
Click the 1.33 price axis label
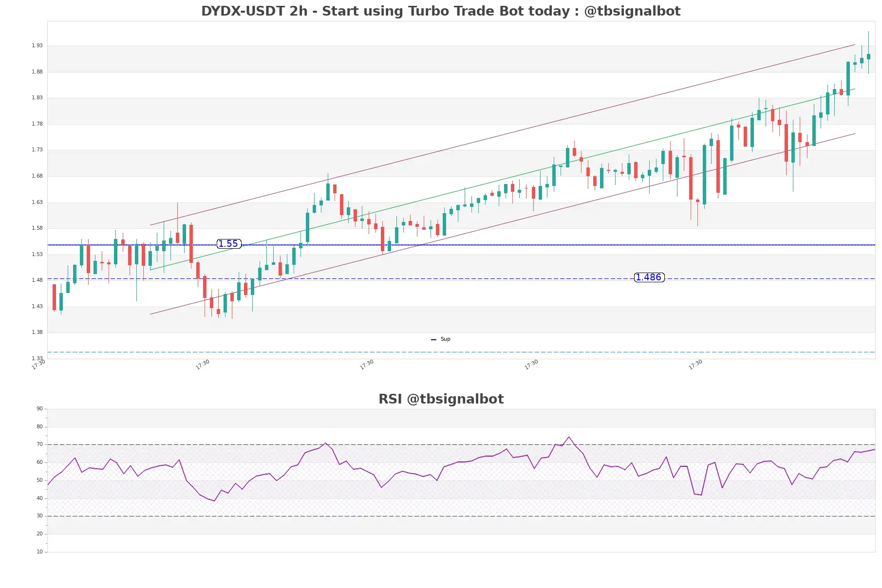point(37,359)
